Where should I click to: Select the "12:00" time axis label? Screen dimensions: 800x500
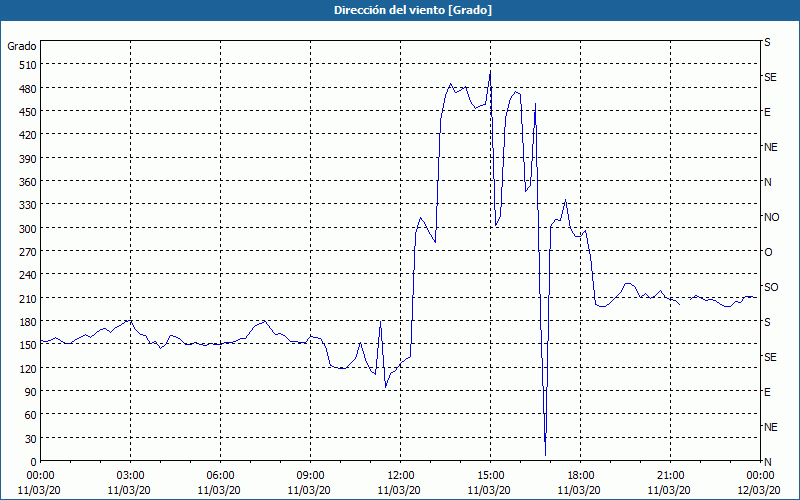[x=401, y=476]
